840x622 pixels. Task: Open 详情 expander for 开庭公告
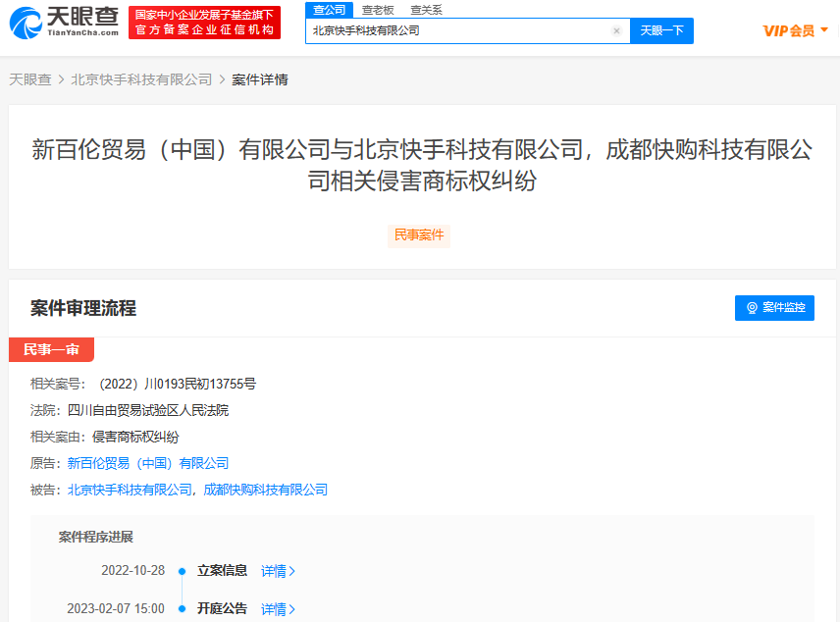[x=273, y=609]
